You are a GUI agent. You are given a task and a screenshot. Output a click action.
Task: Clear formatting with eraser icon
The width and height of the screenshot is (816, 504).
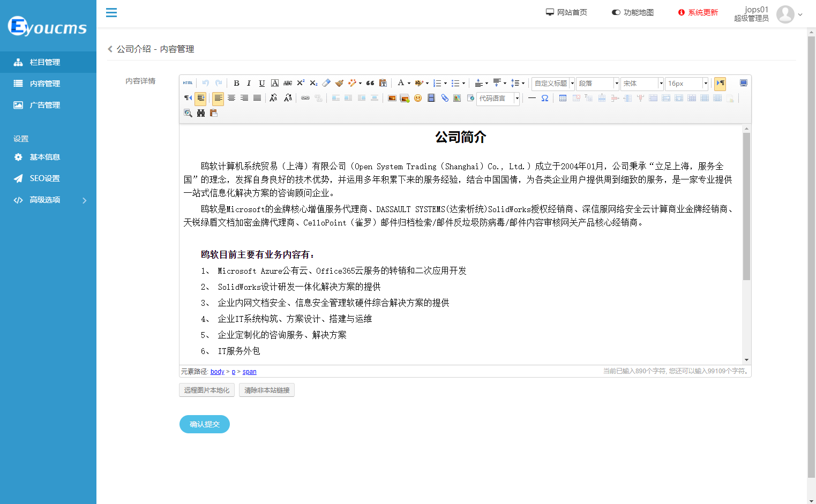click(x=326, y=83)
